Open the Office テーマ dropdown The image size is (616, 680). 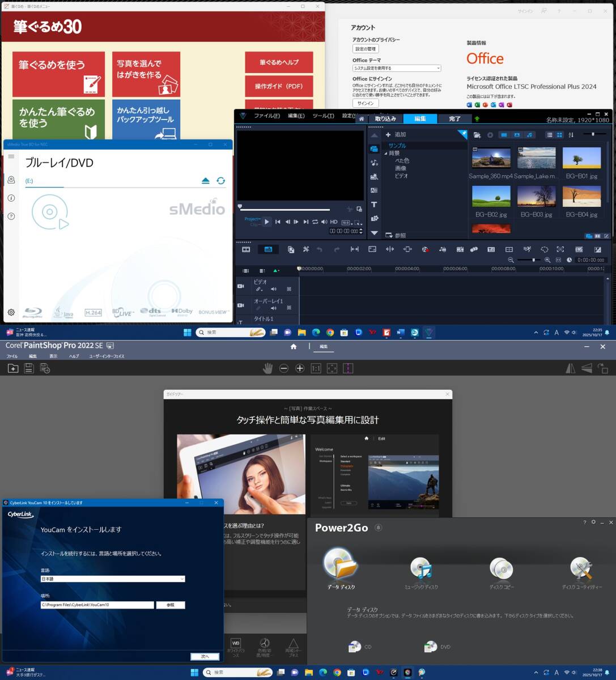(396, 69)
